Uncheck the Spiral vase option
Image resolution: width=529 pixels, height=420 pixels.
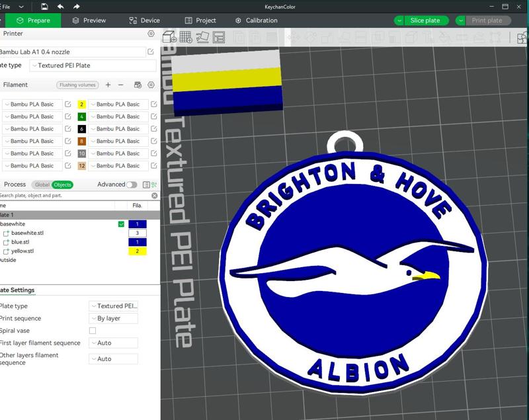click(93, 330)
